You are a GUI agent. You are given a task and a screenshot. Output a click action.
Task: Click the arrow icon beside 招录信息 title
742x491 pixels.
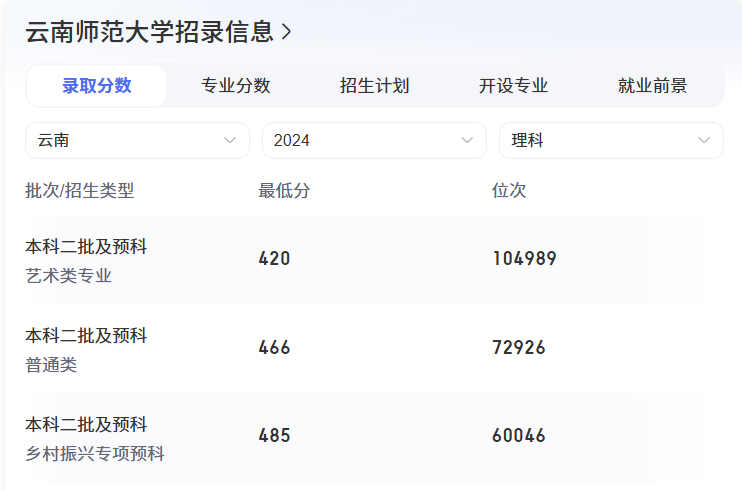click(286, 32)
